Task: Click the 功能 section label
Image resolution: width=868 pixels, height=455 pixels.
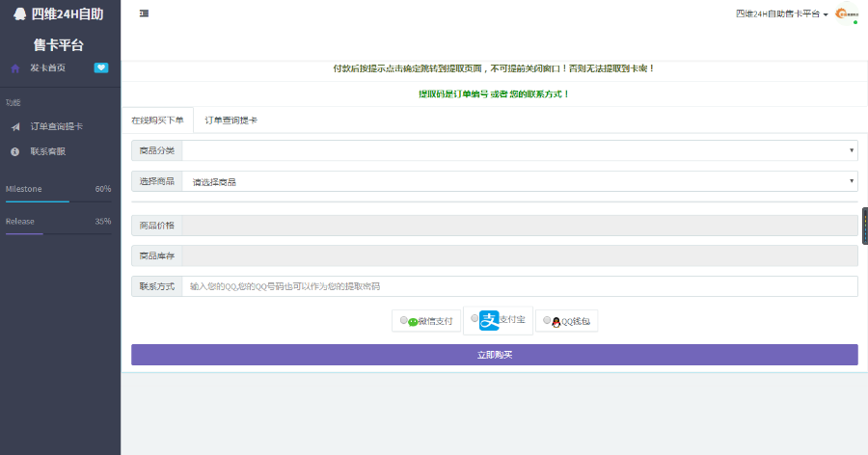Action: pyautogui.click(x=13, y=102)
